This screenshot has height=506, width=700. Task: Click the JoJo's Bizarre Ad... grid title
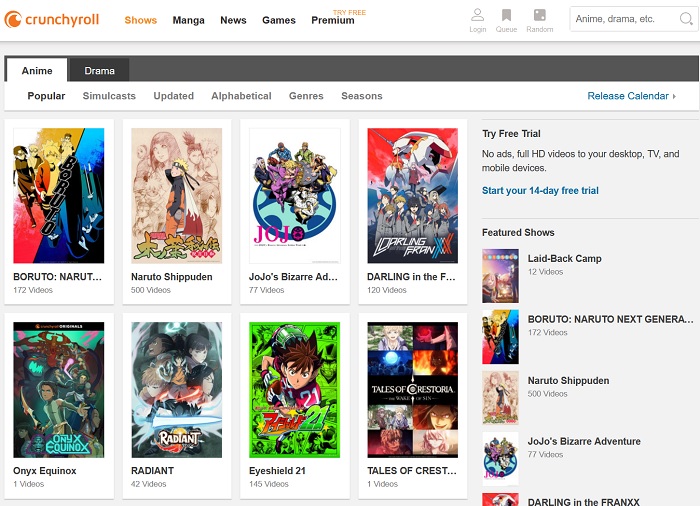pos(293,277)
